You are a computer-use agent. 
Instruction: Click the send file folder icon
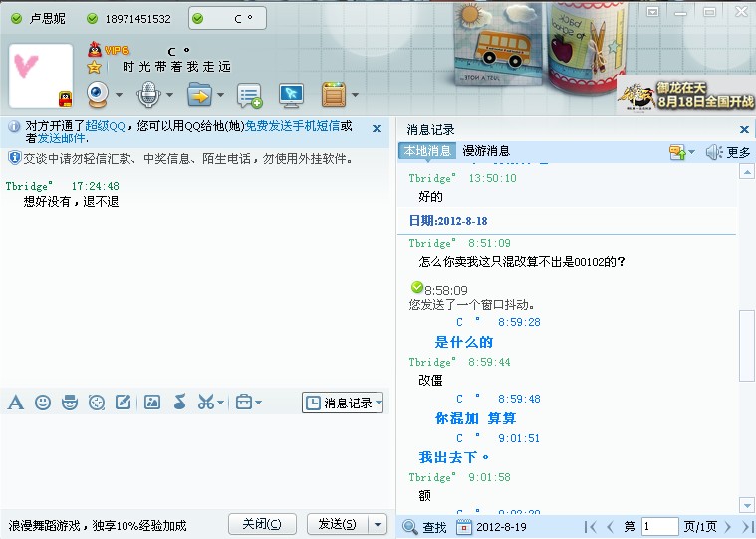200,95
